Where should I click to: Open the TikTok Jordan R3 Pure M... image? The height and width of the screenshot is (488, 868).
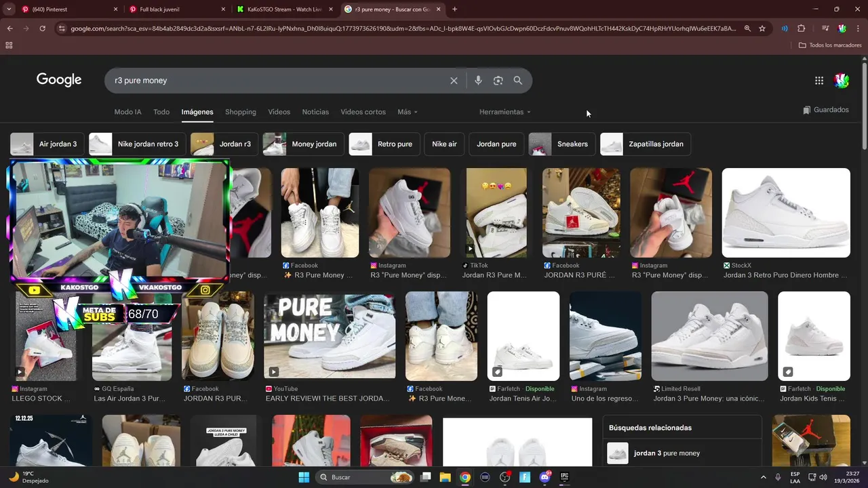click(496, 213)
